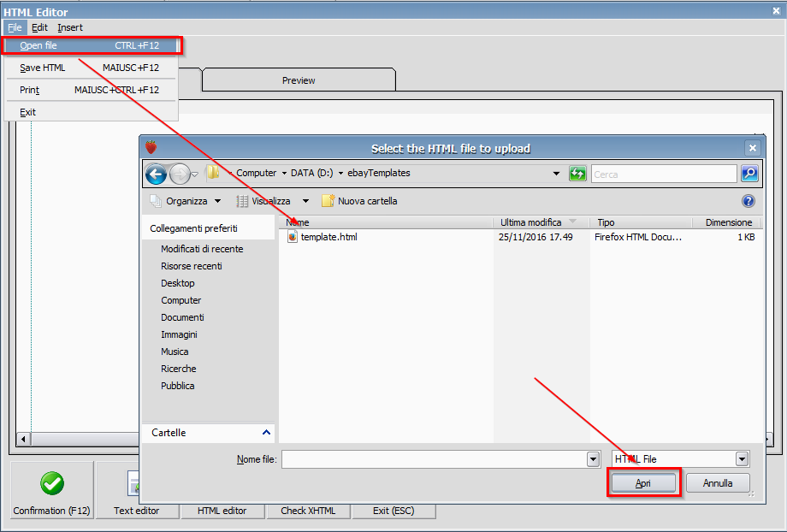Go to Desktop in favorite links
The width and height of the screenshot is (787, 532).
[178, 283]
